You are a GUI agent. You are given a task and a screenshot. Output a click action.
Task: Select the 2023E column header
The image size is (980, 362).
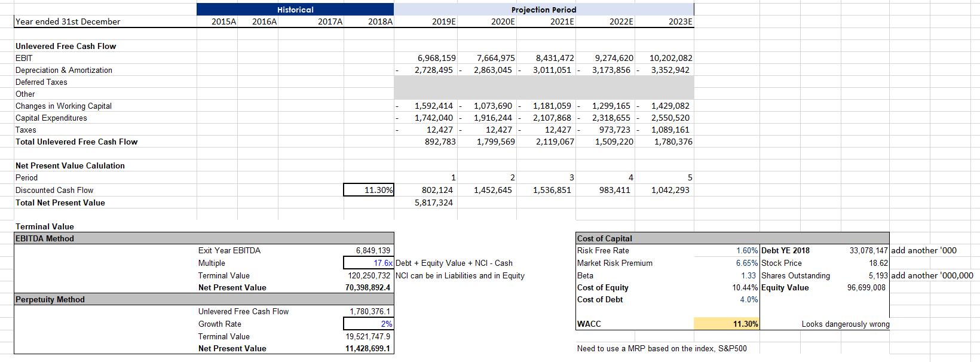680,22
